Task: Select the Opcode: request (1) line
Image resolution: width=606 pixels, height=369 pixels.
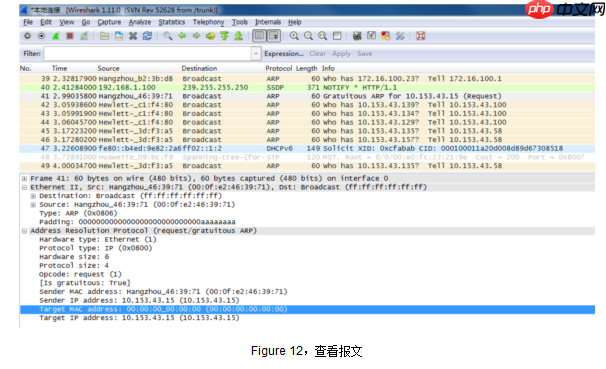Action: click(x=80, y=274)
